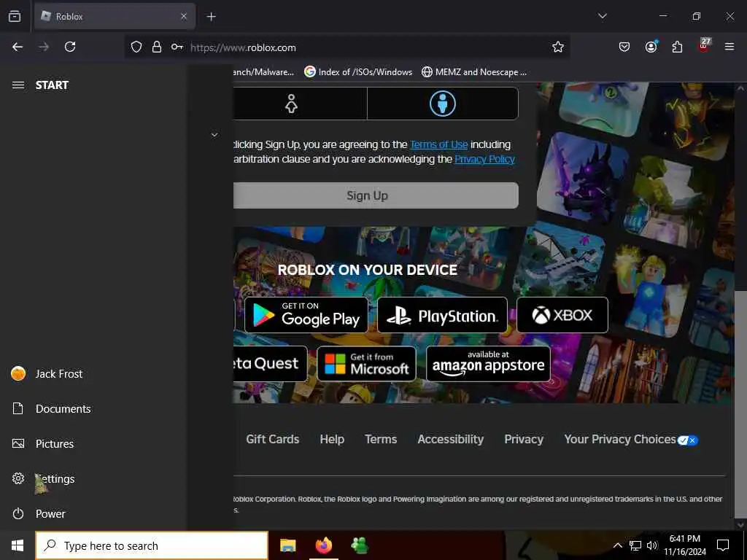Open the network status tray icon

click(635, 545)
